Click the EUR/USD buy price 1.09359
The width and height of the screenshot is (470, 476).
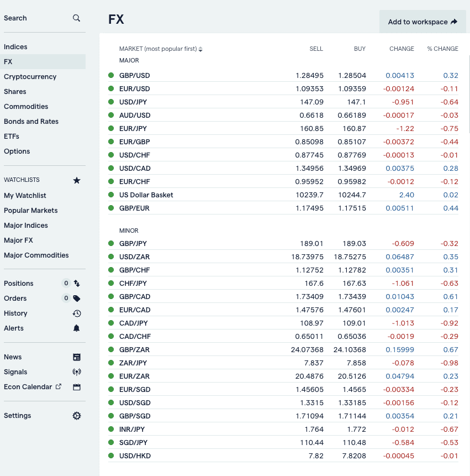click(352, 88)
